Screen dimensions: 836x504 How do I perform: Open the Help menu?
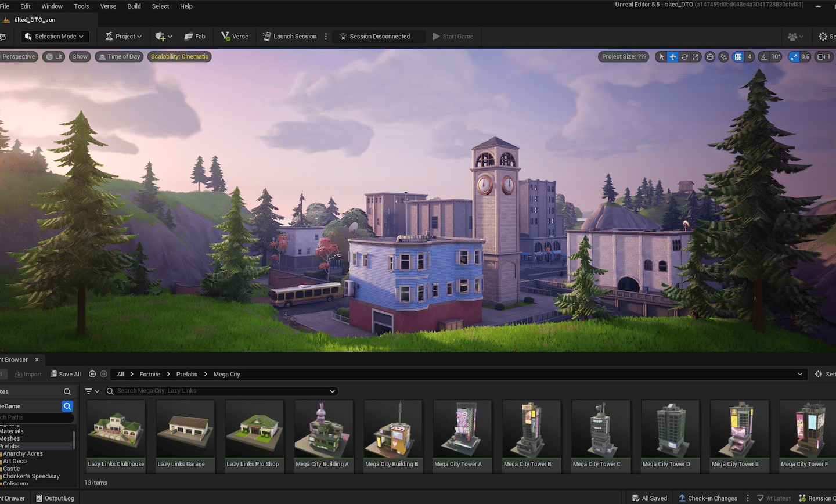point(186,6)
